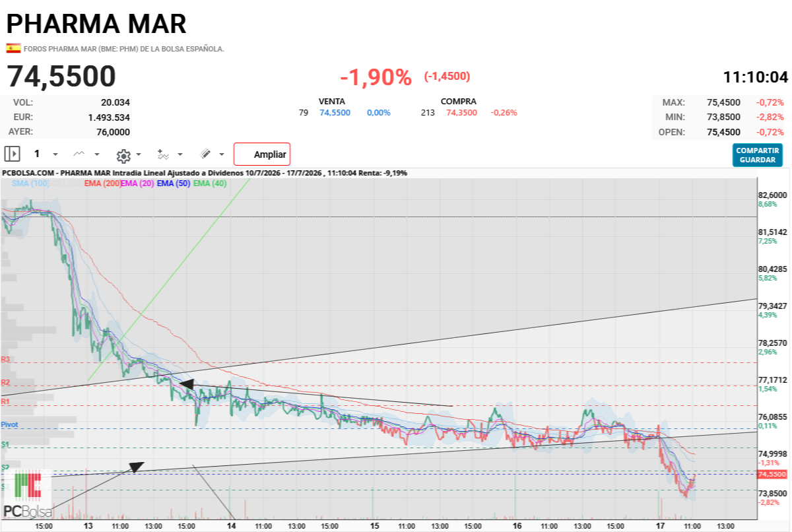Click the 74,5500 price tag on axis
This screenshot has width=792, height=532.
772,475
